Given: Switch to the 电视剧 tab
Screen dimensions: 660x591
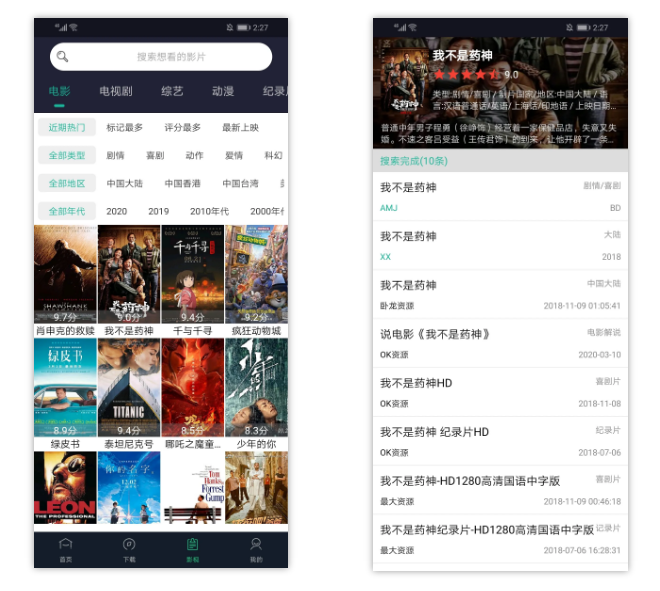Looking at the screenshot, I should [116, 91].
